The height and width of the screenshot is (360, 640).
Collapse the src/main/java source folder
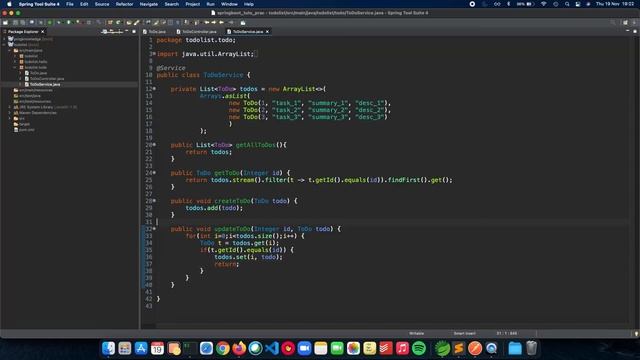(x=10, y=51)
